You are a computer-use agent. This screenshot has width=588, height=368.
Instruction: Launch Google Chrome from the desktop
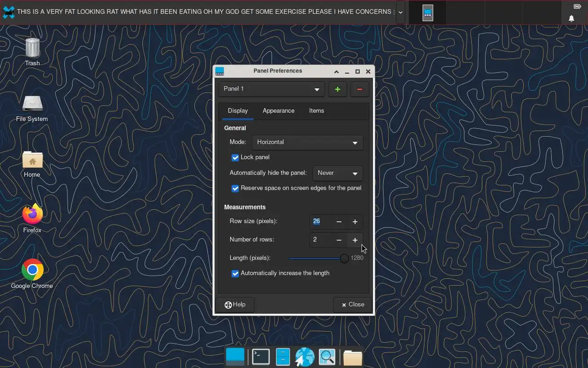32,270
